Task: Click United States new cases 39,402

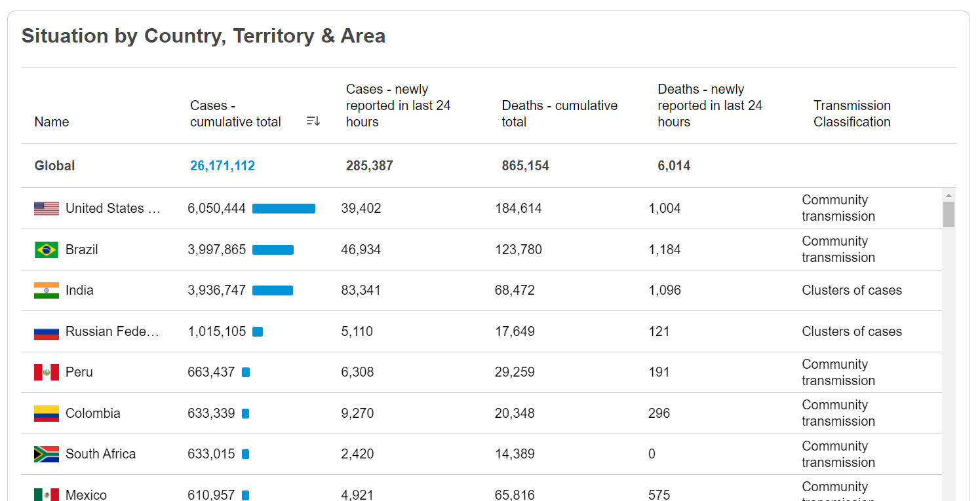Action: click(x=361, y=208)
